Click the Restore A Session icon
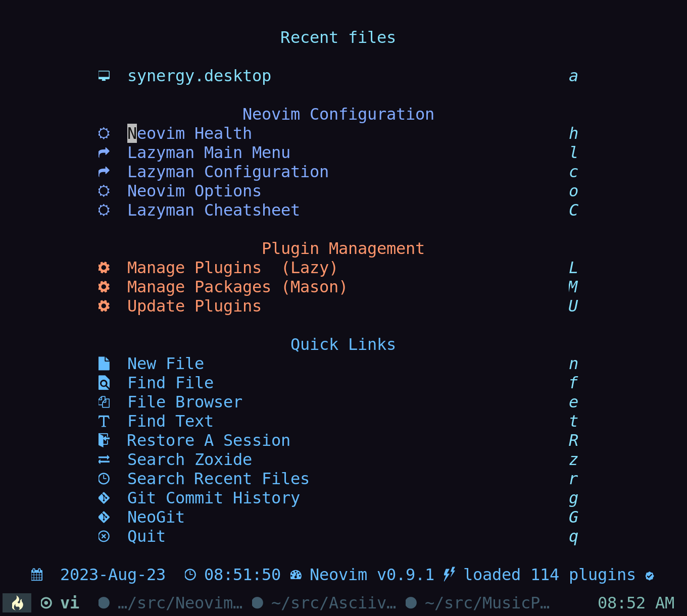 104,440
